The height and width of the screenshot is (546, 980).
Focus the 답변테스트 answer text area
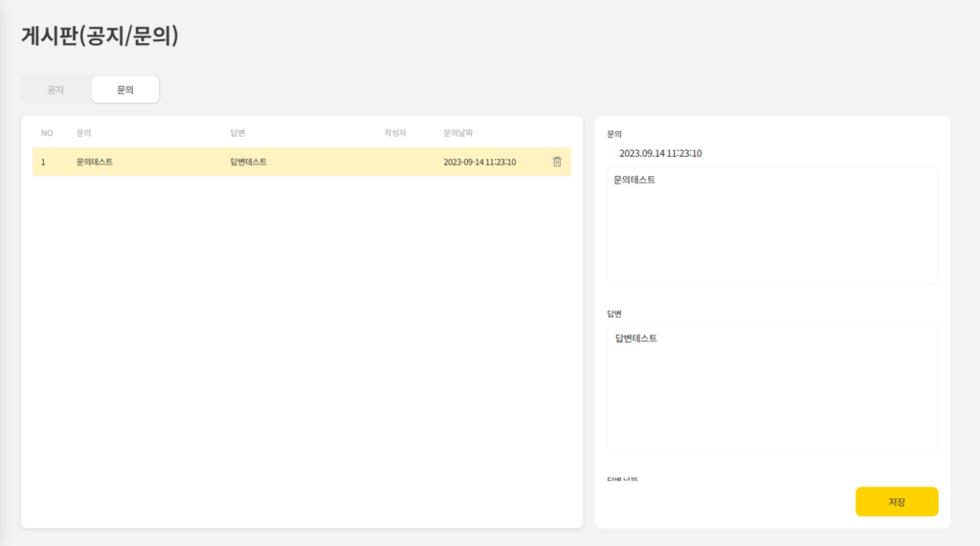click(x=771, y=387)
